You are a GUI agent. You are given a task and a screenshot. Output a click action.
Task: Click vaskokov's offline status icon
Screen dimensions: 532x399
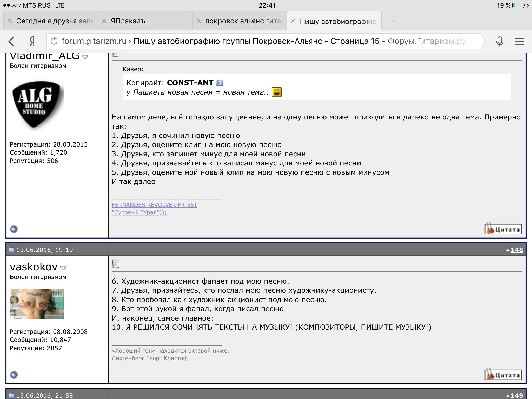click(14, 375)
